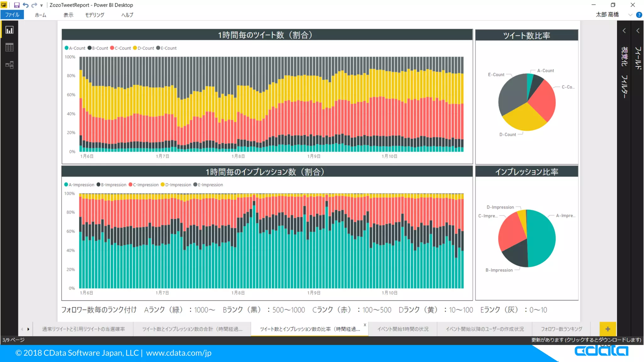Select the モデリング ribbon tab

click(x=95, y=15)
